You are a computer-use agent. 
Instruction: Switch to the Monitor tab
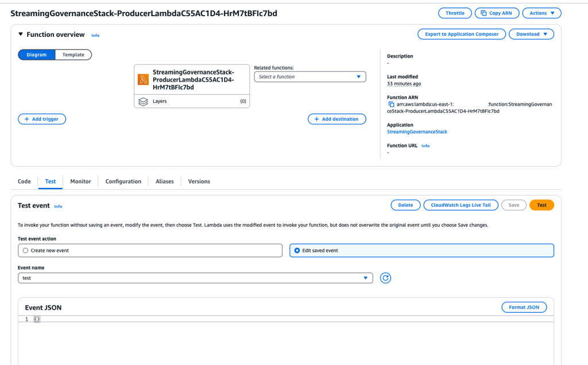point(80,181)
